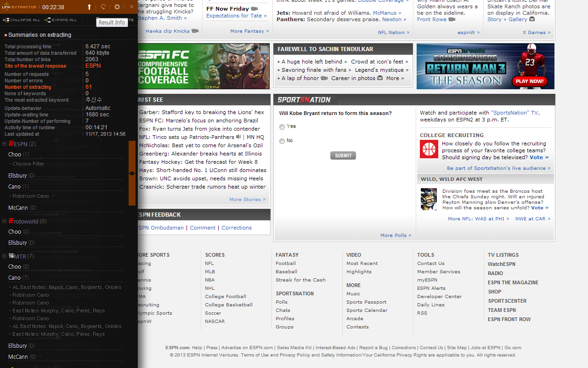Viewport: 588px width, 368px height.
Task: Click the rotoworld site favicon in tree
Action: [11, 221]
